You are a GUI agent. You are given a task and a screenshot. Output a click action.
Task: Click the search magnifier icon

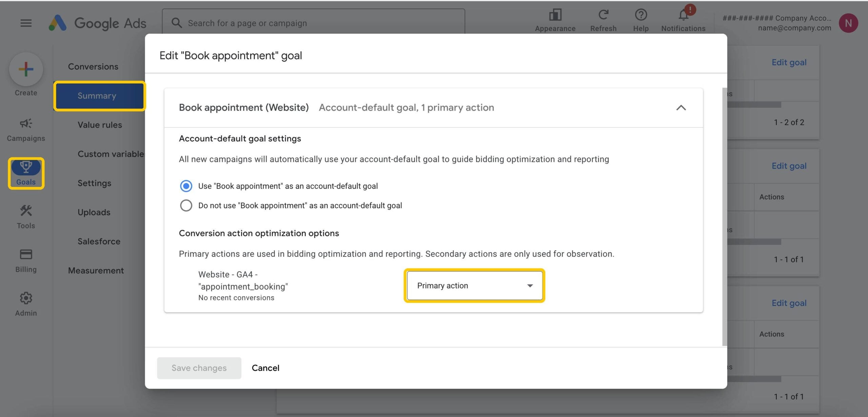point(177,23)
